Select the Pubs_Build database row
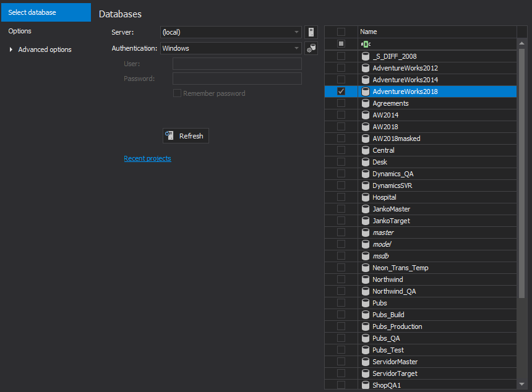 (x=421, y=315)
